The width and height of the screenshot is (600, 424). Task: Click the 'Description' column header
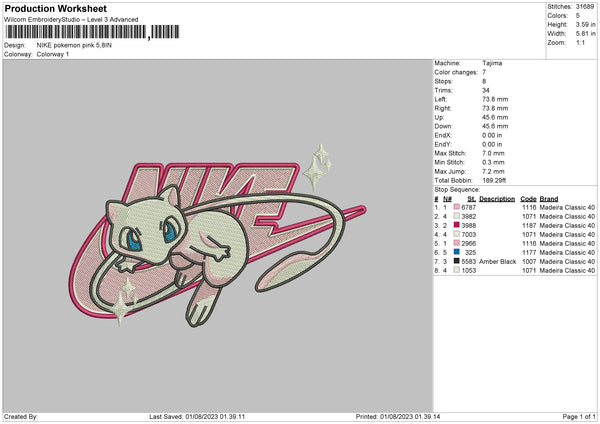(497, 199)
